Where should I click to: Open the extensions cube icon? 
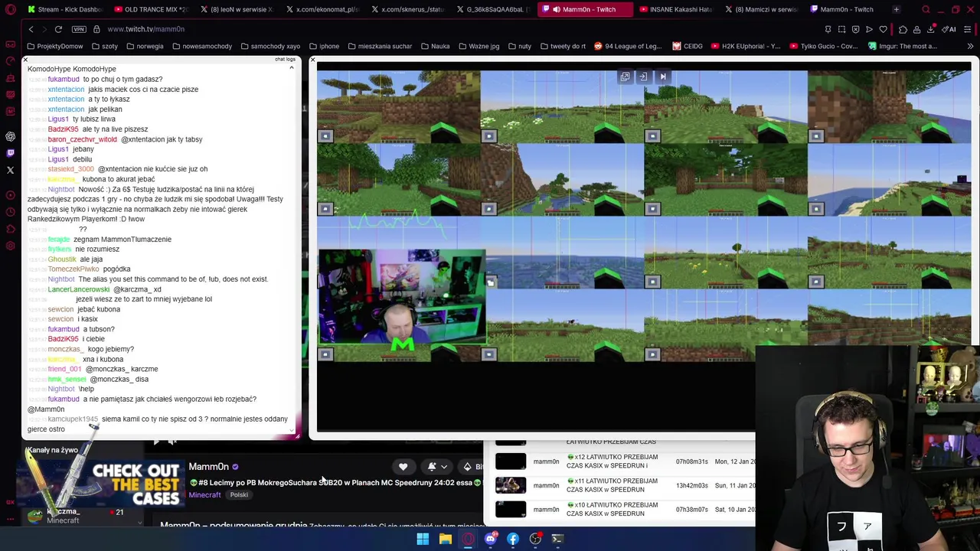(903, 29)
